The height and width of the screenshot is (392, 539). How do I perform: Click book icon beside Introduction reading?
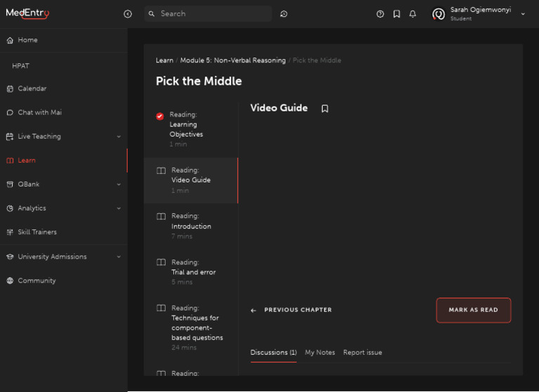[x=161, y=217]
